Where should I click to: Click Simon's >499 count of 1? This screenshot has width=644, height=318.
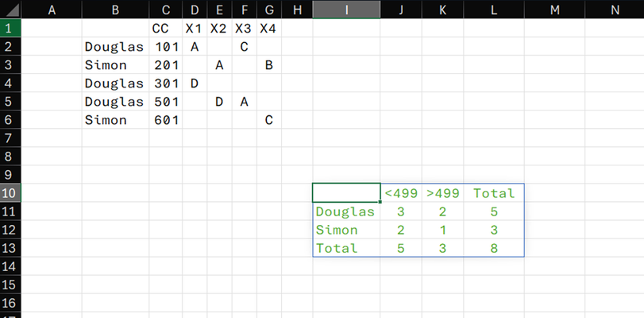pos(442,230)
